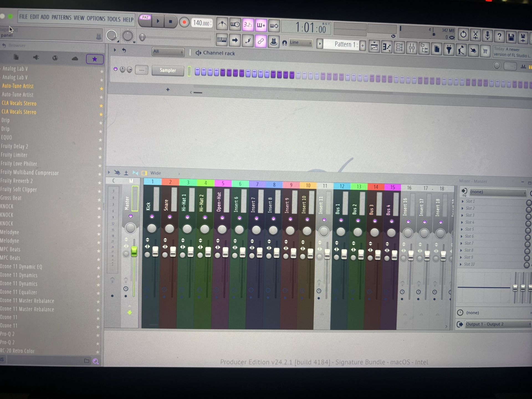The height and width of the screenshot is (399, 532).
Task: Mute the Kick mixer track LED
Action: pos(152,216)
